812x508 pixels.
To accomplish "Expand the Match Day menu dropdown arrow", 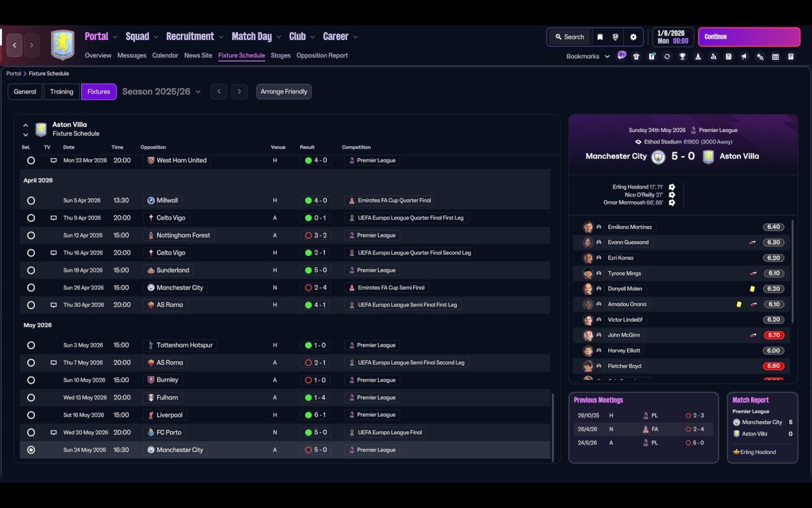I will pyautogui.click(x=278, y=37).
